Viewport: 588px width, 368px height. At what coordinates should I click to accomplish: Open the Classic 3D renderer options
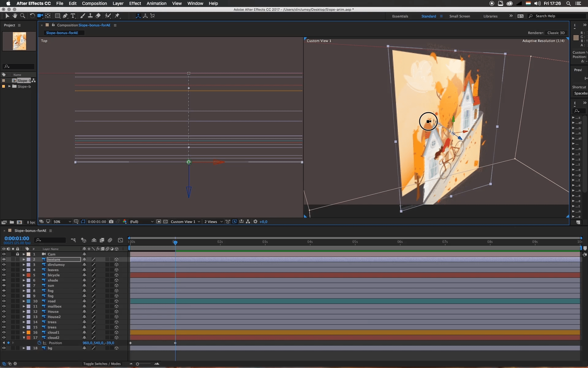pos(556,33)
